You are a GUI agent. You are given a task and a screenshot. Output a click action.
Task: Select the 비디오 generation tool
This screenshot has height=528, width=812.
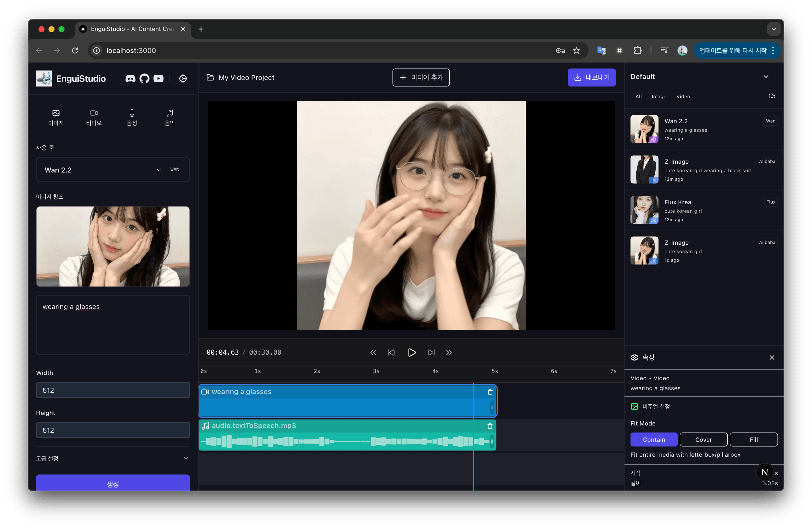[x=94, y=118]
